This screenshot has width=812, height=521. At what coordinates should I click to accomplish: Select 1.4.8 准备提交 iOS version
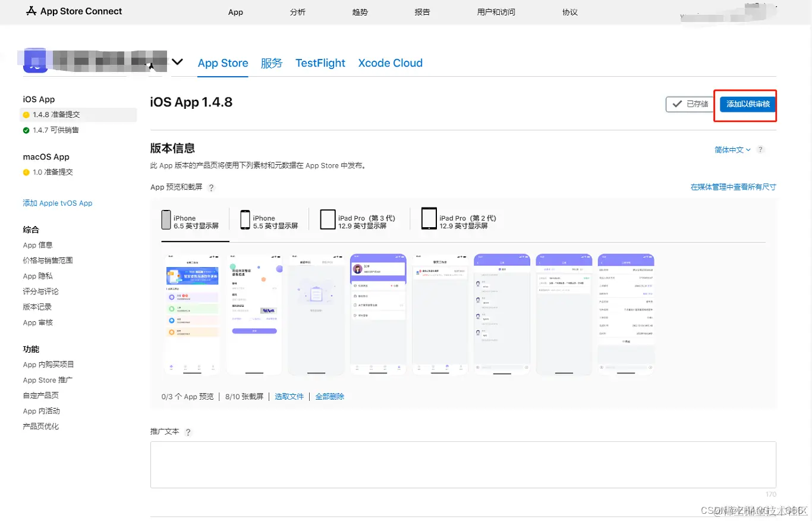(x=79, y=115)
